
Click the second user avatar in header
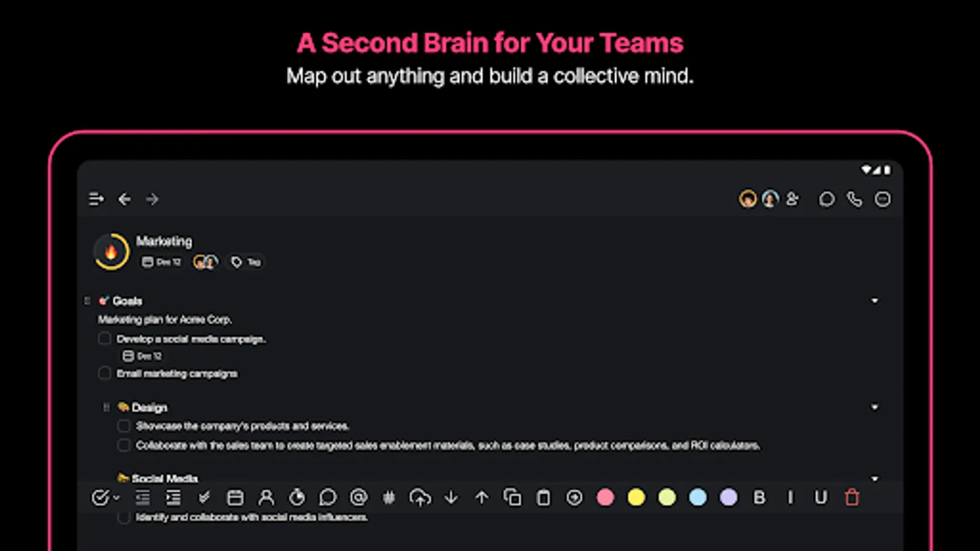click(770, 199)
